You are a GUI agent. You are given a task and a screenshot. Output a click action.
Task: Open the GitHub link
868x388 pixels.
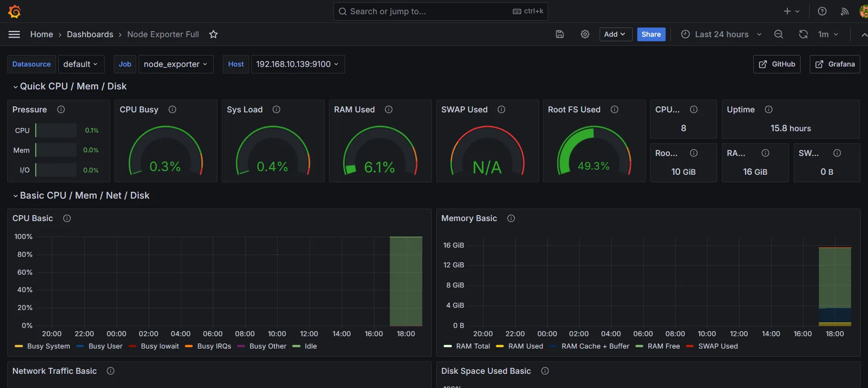pyautogui.click(x=777, y=64)
